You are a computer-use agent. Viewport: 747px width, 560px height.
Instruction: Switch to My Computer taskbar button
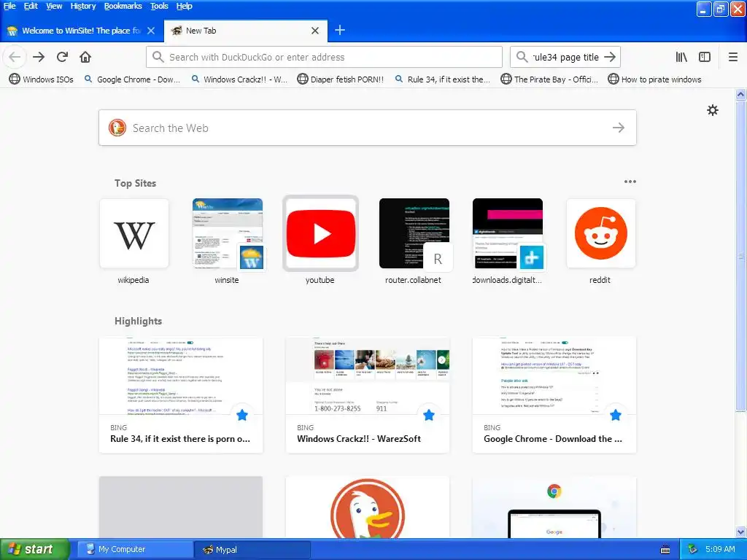pos(135,550)
